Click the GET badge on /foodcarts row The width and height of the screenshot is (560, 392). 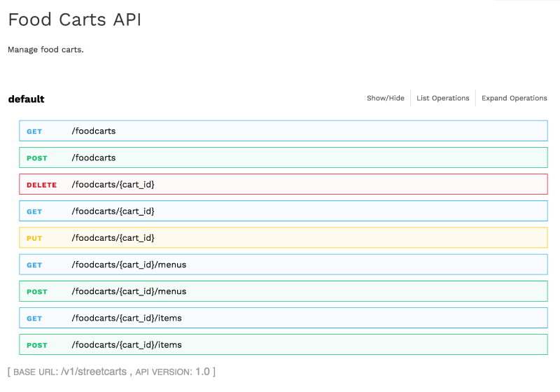coord(34,132)
